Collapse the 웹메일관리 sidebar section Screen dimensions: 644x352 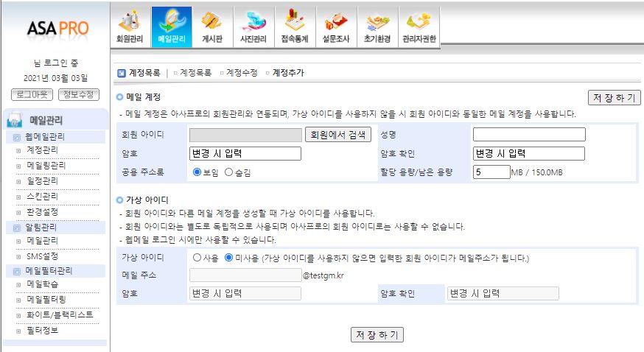coord(17,137)
